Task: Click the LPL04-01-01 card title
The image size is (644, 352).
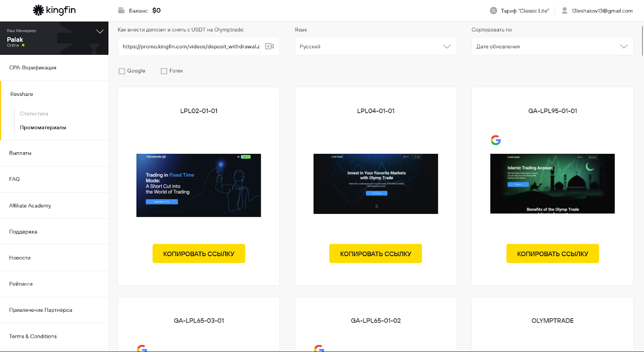Action: tap(376, 111)
